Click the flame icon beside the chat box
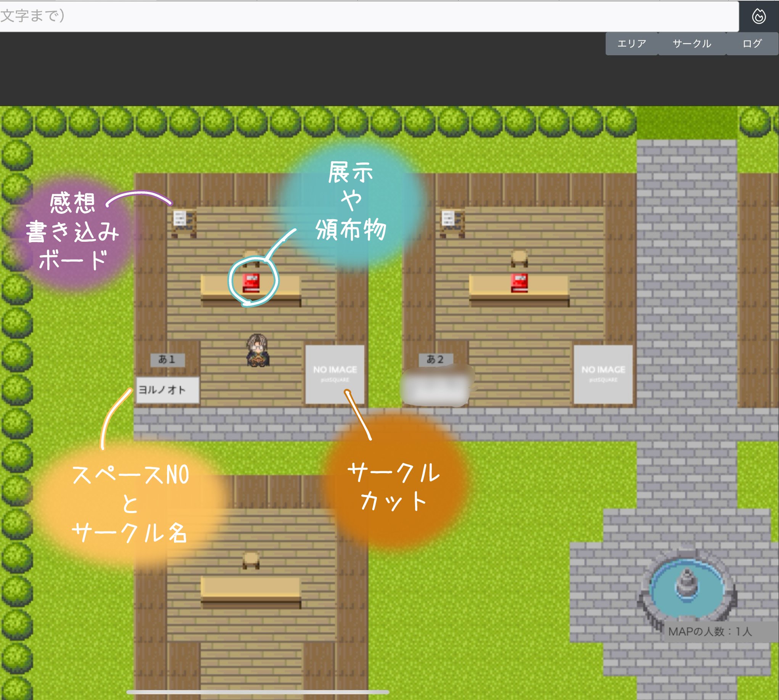This screenshot has height=700, width=779. (759, 16)
